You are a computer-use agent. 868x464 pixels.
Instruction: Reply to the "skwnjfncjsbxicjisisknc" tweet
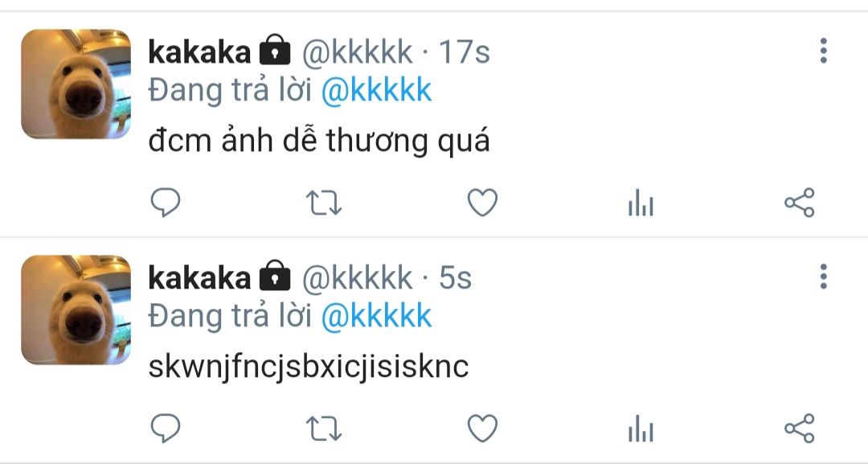tap(166, 428)
